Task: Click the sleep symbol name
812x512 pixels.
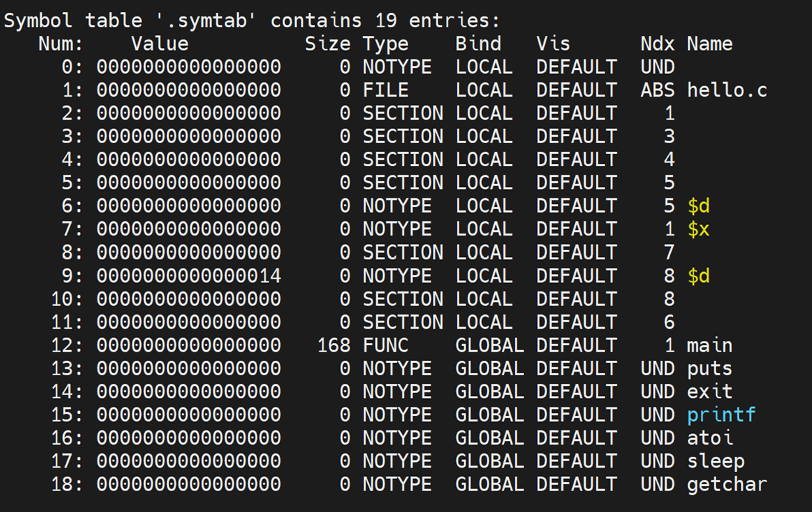Action: click(x=715, y=461)
